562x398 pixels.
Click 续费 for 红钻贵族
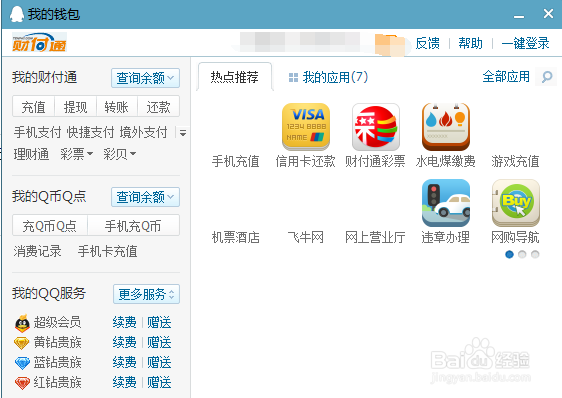pos(124,383)
